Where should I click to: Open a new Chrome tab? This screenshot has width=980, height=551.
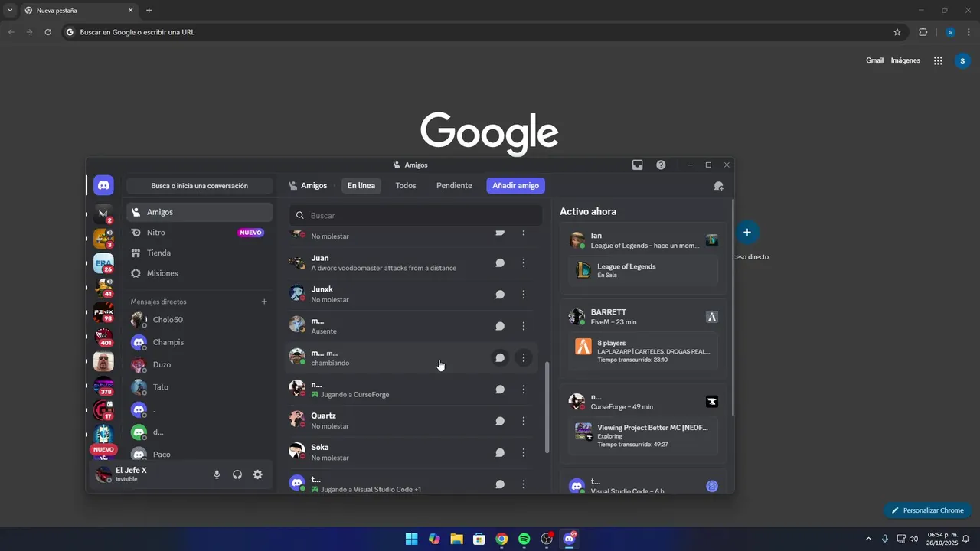tap(149, 10)
